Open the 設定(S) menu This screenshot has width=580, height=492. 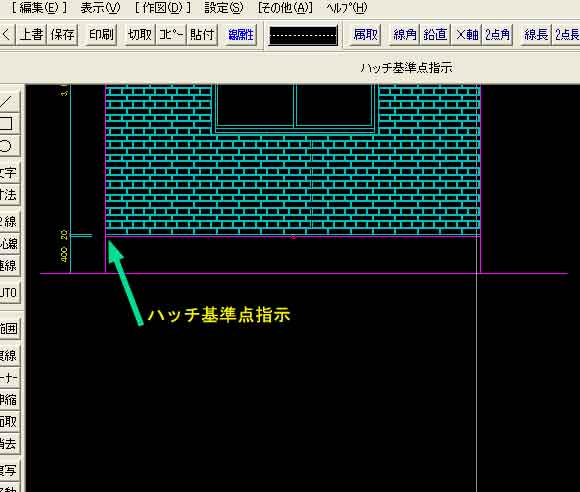pyautogui.click(x=224, y=8)
